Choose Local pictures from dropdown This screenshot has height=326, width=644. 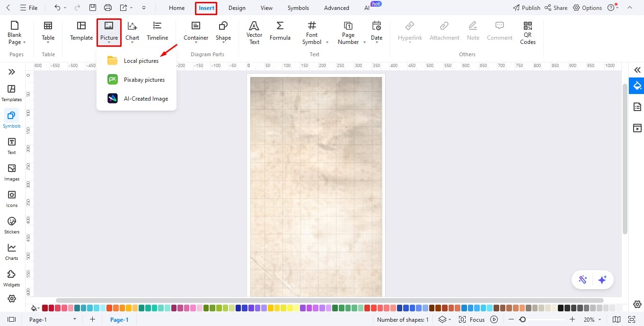136,60
